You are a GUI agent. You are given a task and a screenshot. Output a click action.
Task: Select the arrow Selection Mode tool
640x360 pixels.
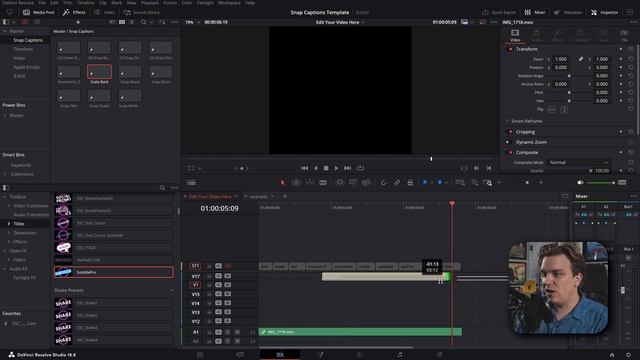[x=282, y=182]
